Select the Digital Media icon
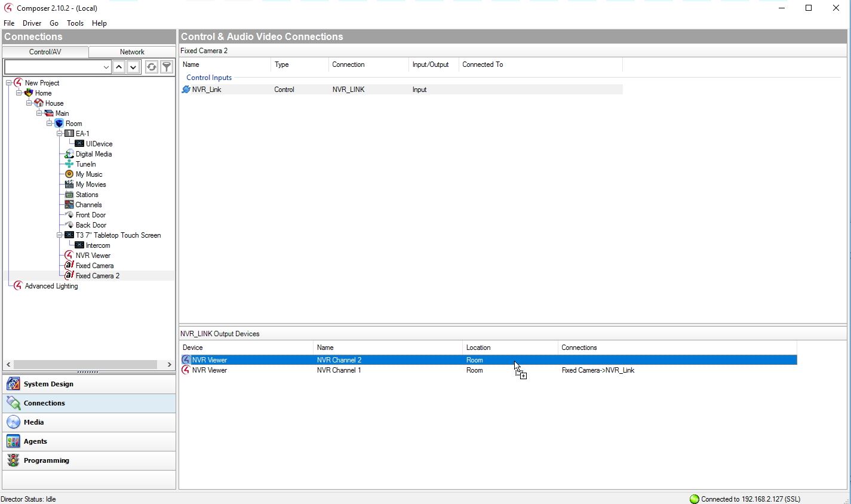851x504 pixels. (x=69, y=154)
